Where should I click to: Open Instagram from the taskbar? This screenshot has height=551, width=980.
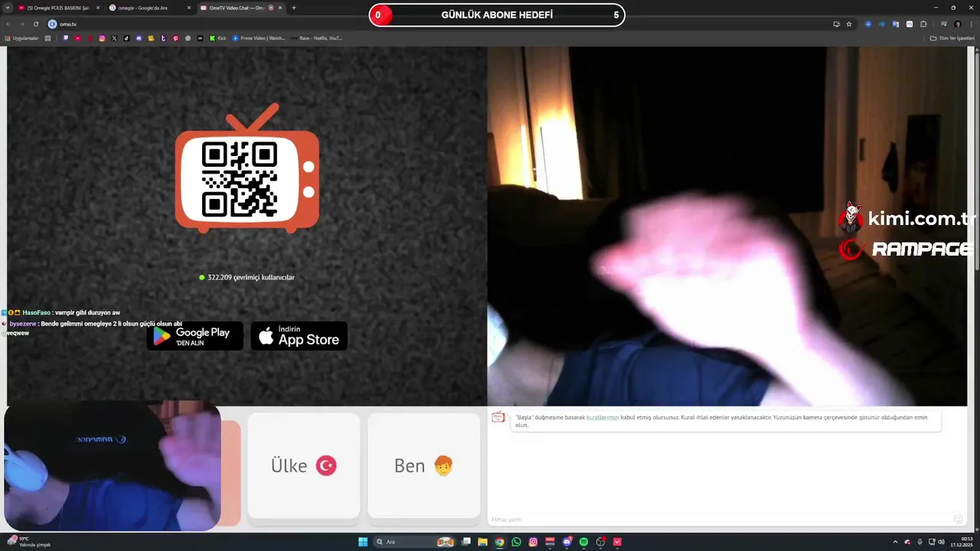click(x=533, y=542)
